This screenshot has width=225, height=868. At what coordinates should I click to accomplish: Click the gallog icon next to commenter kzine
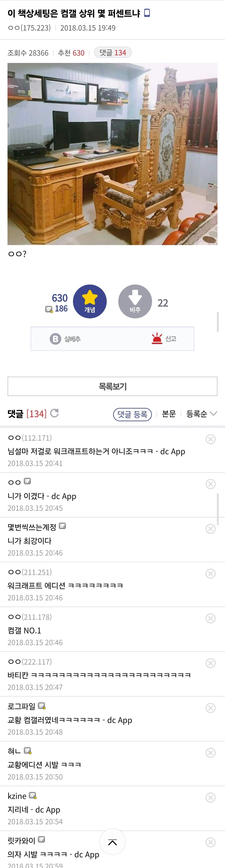pos(33,796)
